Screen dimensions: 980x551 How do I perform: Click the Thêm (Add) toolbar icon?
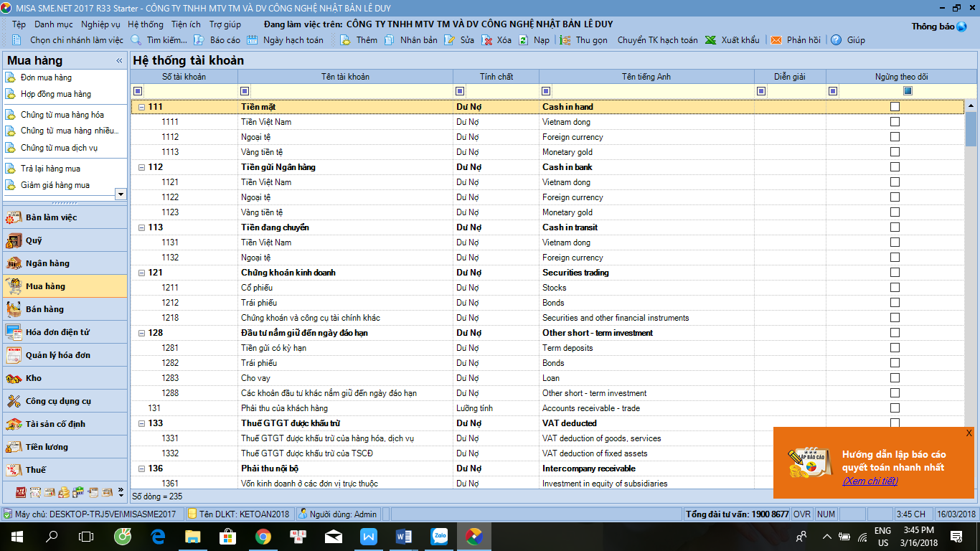tap(345, 40)
